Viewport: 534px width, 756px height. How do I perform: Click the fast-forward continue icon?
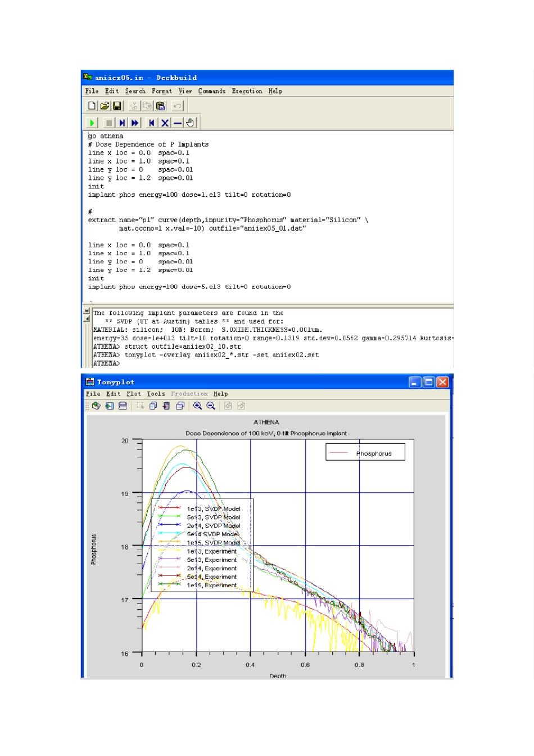point(135,123)
